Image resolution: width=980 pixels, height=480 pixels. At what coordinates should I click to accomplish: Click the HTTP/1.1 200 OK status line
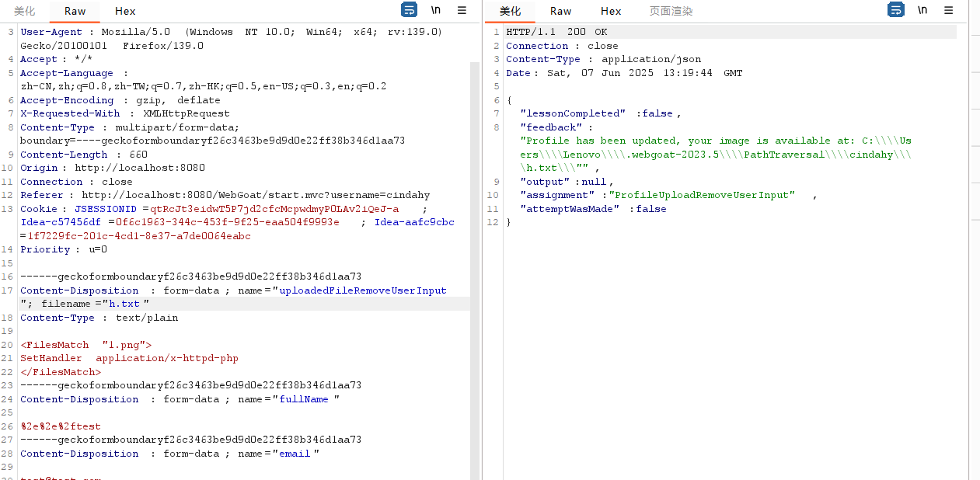click(556, 32)
